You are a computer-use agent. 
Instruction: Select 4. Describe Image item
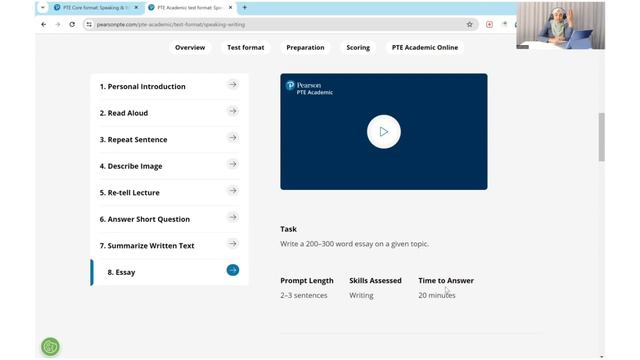169,166
